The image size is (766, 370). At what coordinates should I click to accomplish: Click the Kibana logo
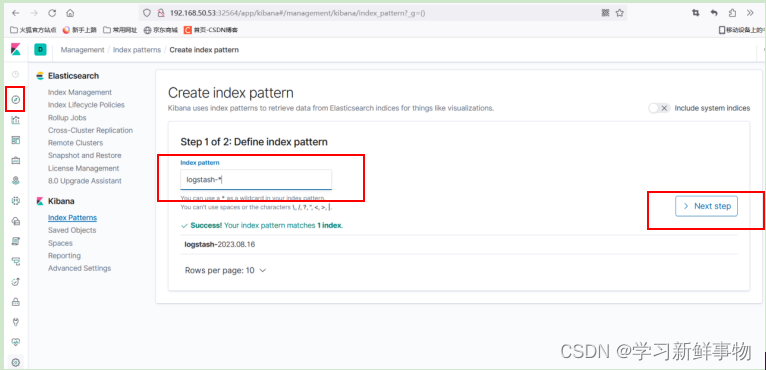(x=16, y=49)
